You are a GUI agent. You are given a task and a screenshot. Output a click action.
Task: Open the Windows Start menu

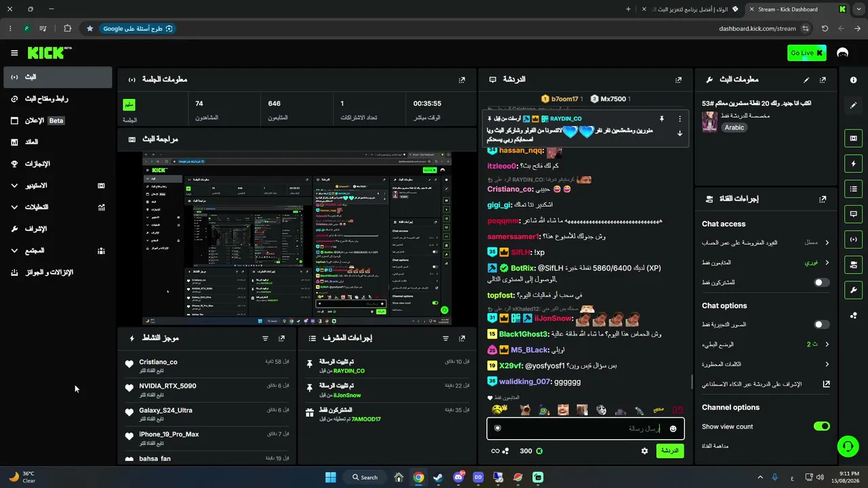tap(330, 477)
